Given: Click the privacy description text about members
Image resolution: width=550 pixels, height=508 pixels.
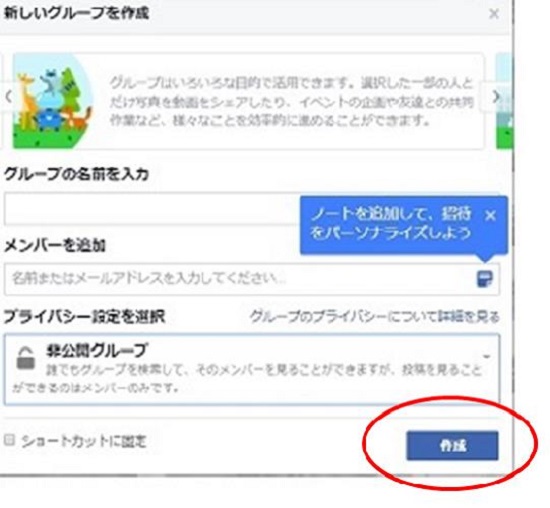Looking at the screenshot, I should point(247,379).
